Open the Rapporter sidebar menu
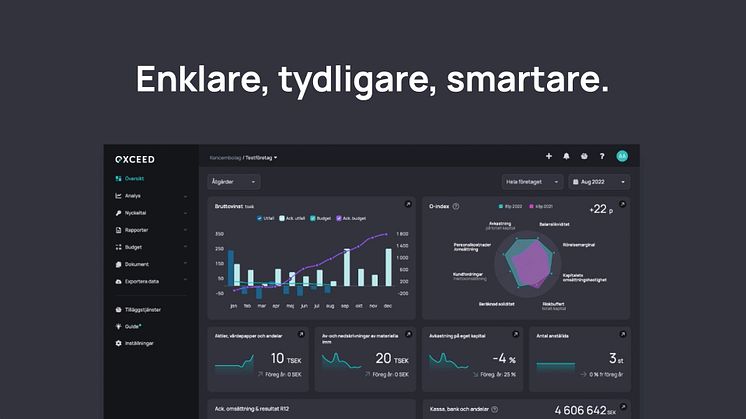 (x=138, y=229)
